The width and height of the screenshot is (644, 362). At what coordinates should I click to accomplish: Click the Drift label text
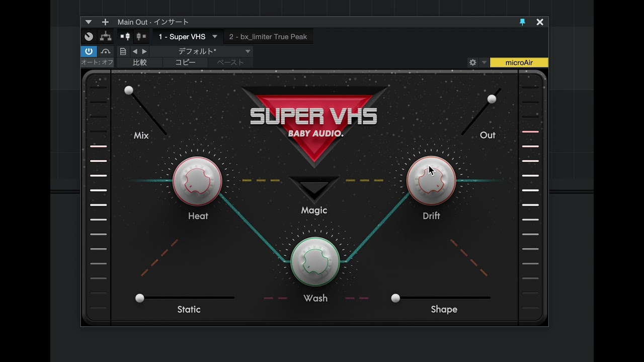431,216
